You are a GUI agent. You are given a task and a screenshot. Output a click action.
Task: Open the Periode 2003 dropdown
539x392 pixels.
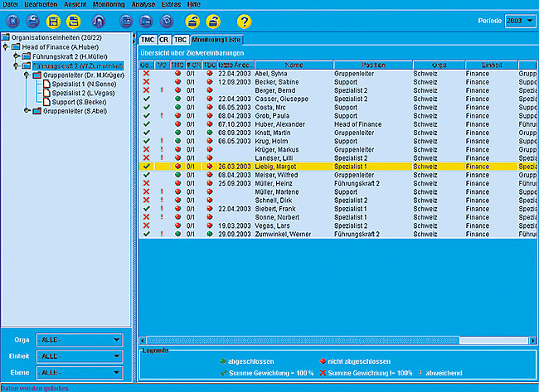tap(529, 20)
